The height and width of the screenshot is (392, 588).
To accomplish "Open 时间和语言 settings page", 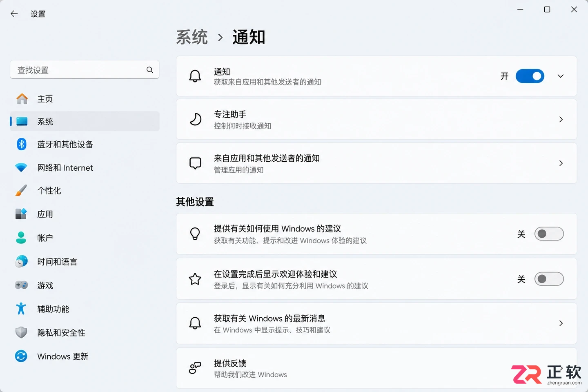I will point(85,261).
